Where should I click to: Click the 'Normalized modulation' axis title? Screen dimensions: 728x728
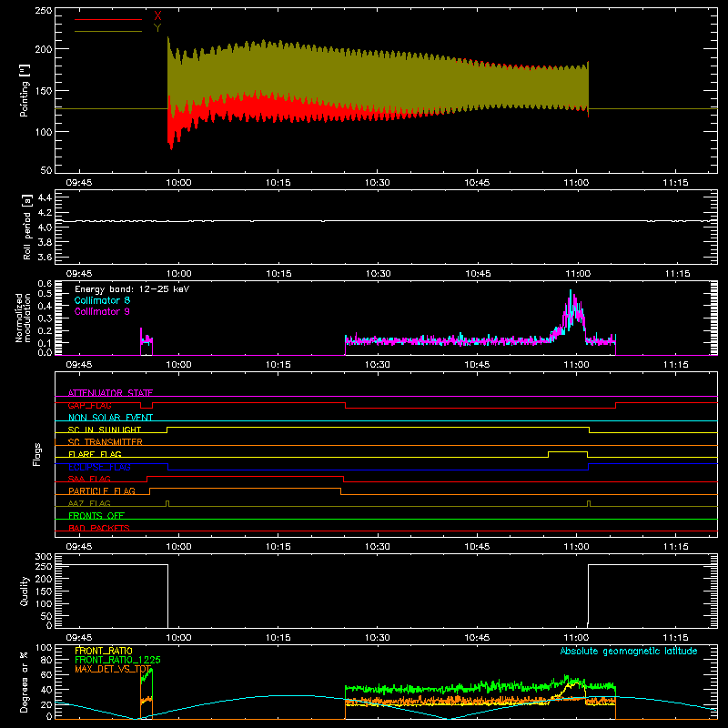pyautogui.click(x=23, y=318)
